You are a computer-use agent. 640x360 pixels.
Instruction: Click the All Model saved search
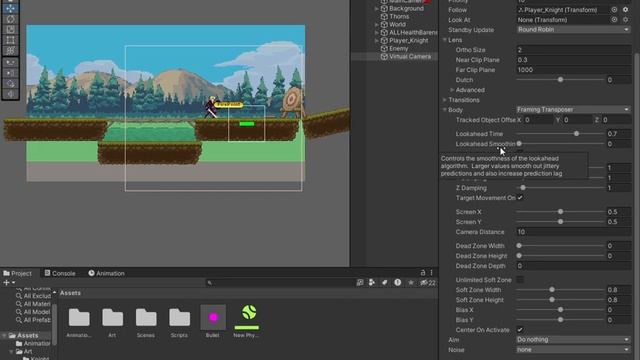tap(36, 312)
